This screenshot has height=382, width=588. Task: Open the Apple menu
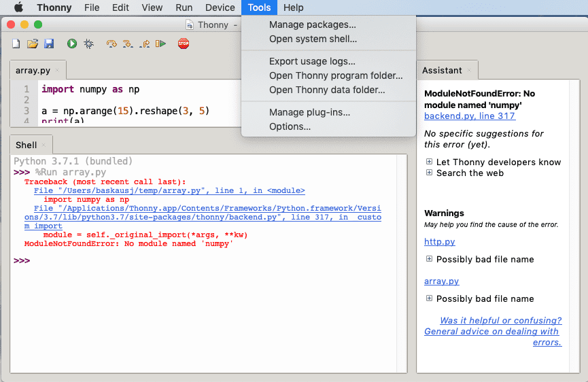coord(18,7)
